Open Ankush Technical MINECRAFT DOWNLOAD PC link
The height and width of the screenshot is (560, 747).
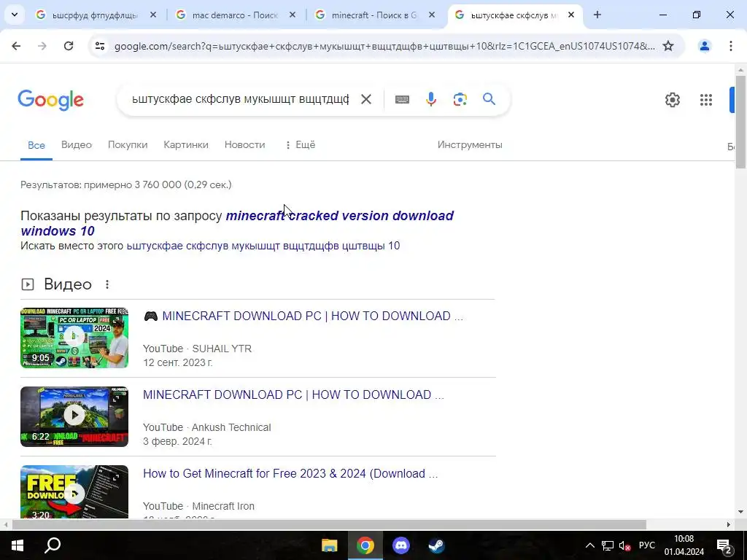point(293,394)
